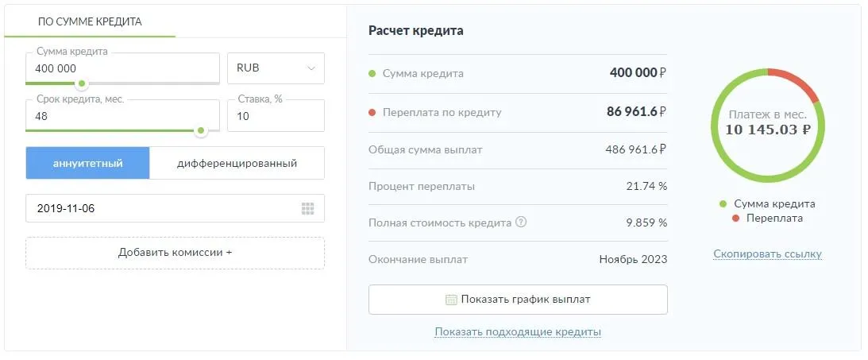868x360 pixels.
Task: Click the calendar icon in date field
Action: (x=308, y=209)
